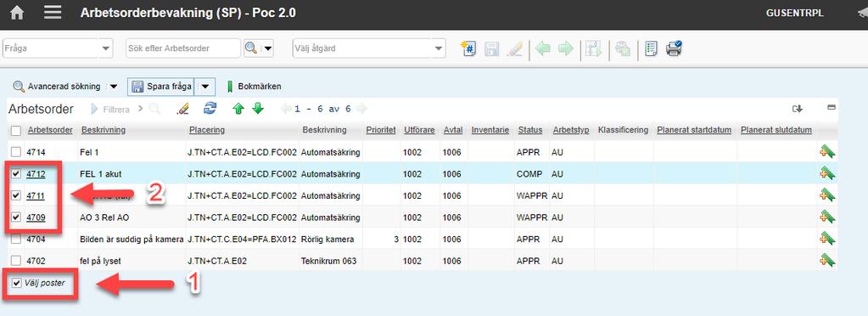Click Avancerad sökning button
This screenshot has width=868, height=316.
pyautogui.click(x=57, y=87)
